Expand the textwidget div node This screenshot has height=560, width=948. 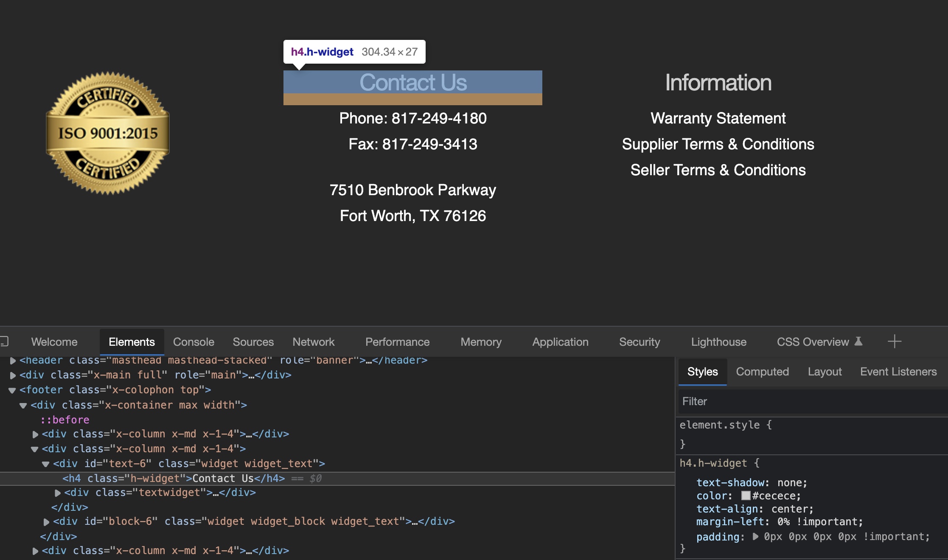tap(58, 493)
